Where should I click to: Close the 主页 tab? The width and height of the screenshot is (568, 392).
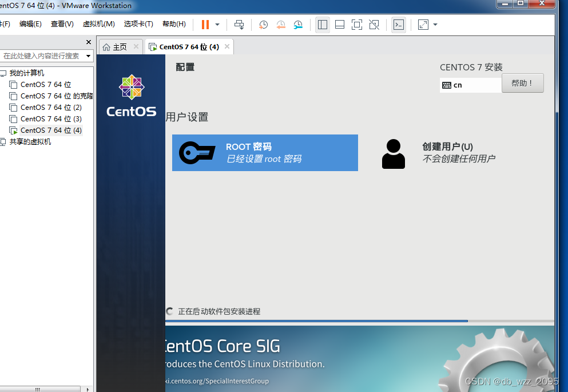click(x=136, y=46)
